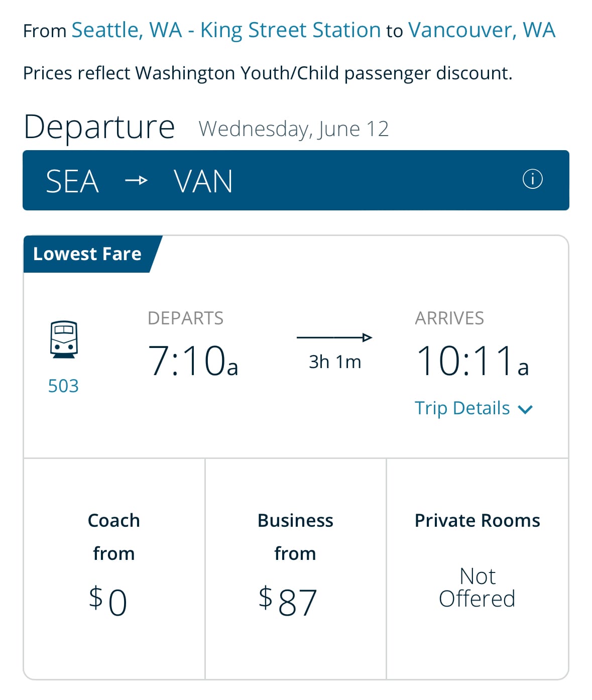
Task: Click the VAN destination code in header
Action: [203, 181]
